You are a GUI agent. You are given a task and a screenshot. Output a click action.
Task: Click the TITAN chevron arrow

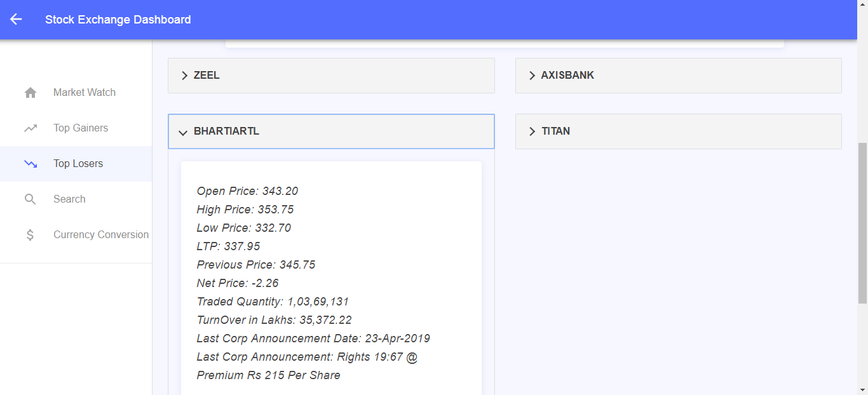[x=532, y=131]
